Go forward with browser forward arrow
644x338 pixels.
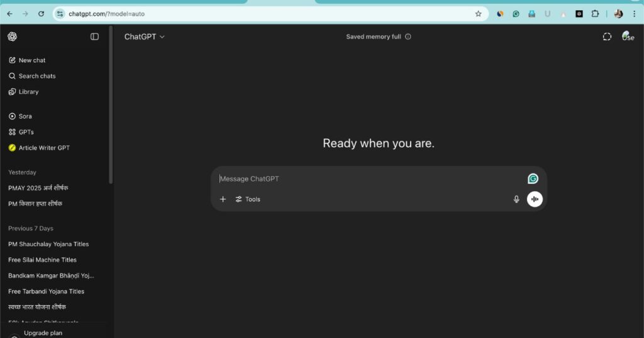(25, 14)
